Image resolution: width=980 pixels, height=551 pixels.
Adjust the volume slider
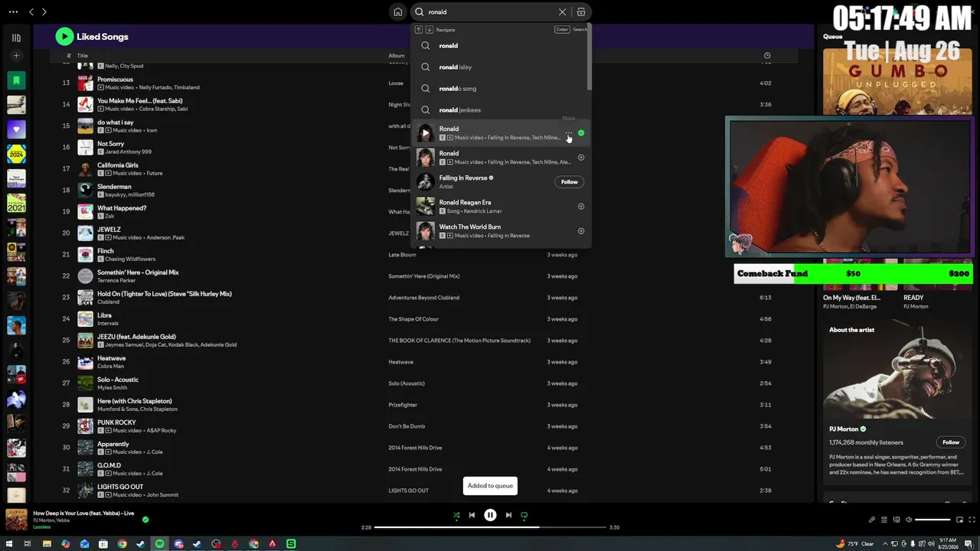click(x=933, y=520)
